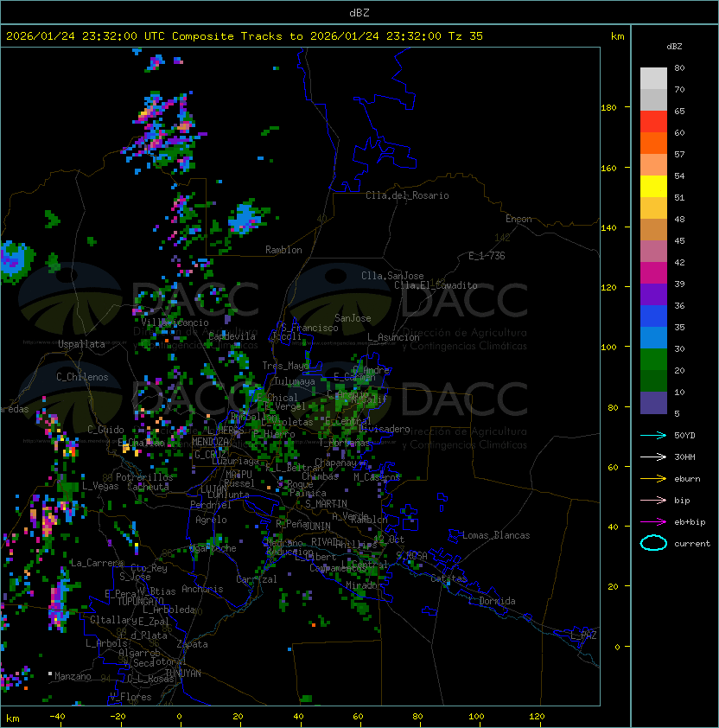Click the pink bip arrow symbol

653,500
